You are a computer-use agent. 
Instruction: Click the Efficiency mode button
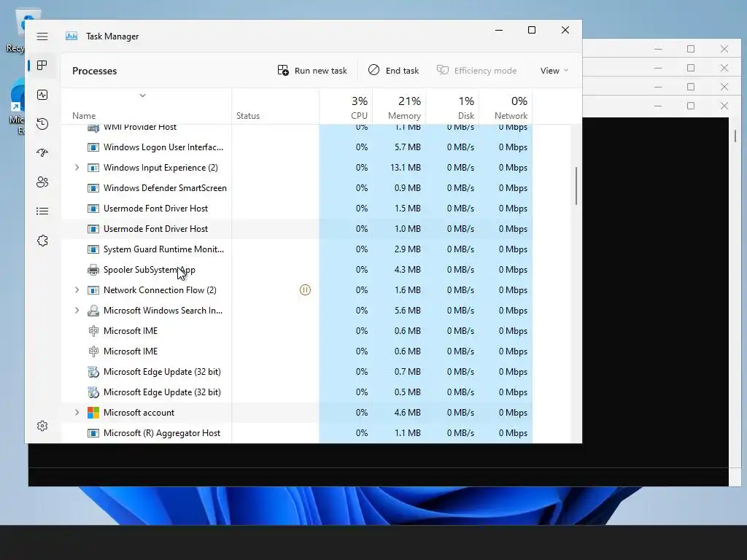477,71
